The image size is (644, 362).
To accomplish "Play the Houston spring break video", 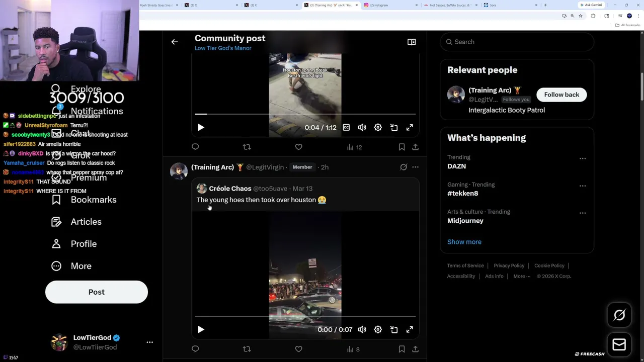I will pos(201,128).
